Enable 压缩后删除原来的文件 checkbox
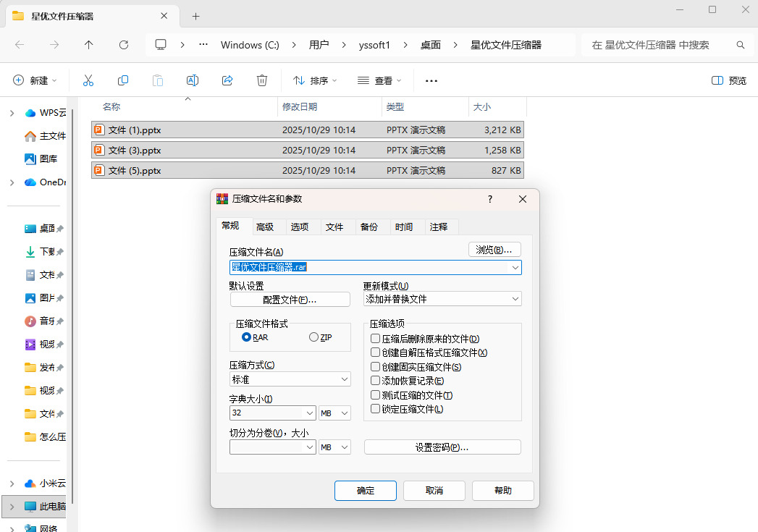The width and height of the screenshot is (758, 532). pos(375,338)
